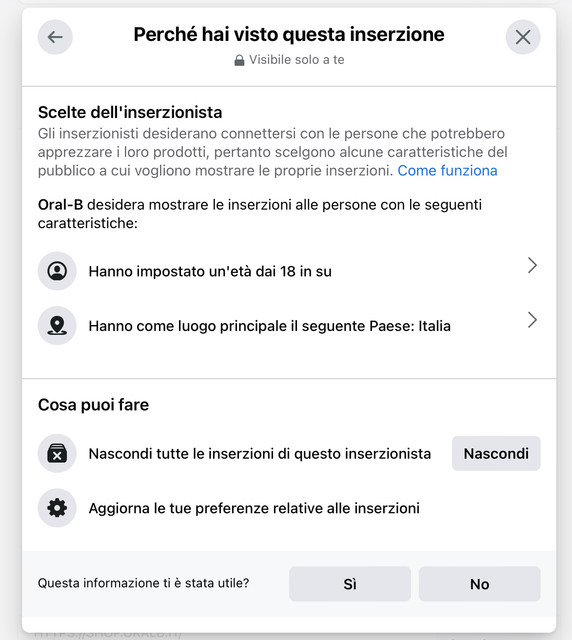Open the 'Come funziona' link

coord(447,171)
